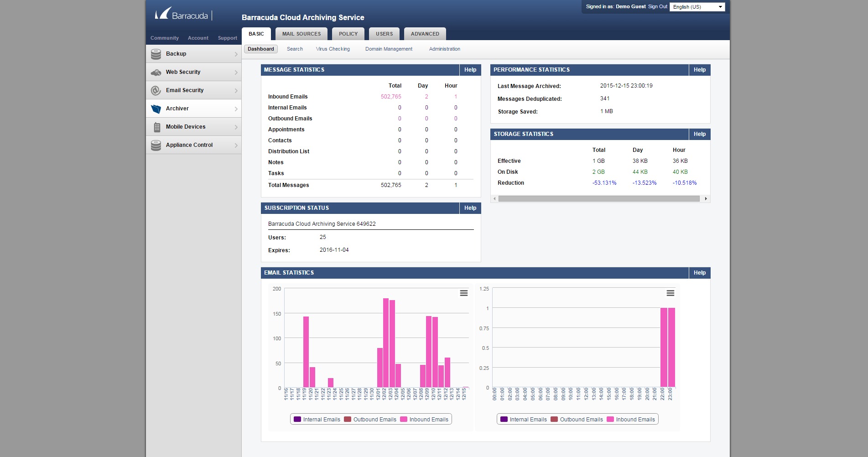Screen dimensions: 868x457
Task: Click the Total Messages value 502,765
Action: point(391,185)
